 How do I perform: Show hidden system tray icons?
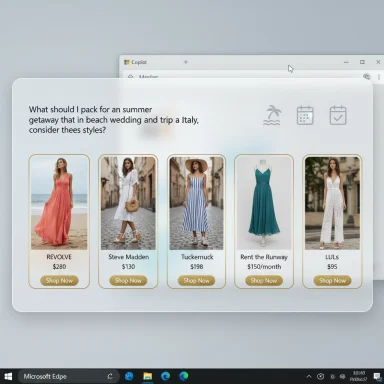tap(309, 376)
